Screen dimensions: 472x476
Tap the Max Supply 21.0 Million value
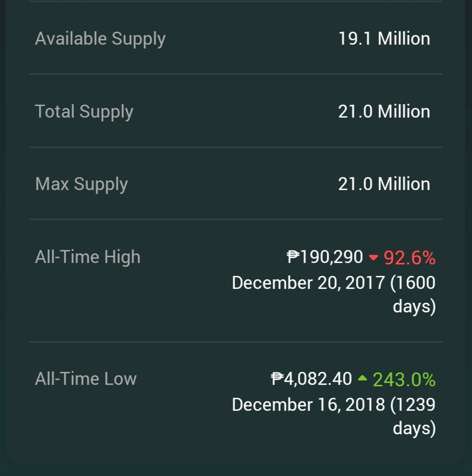tap(384, 184)
